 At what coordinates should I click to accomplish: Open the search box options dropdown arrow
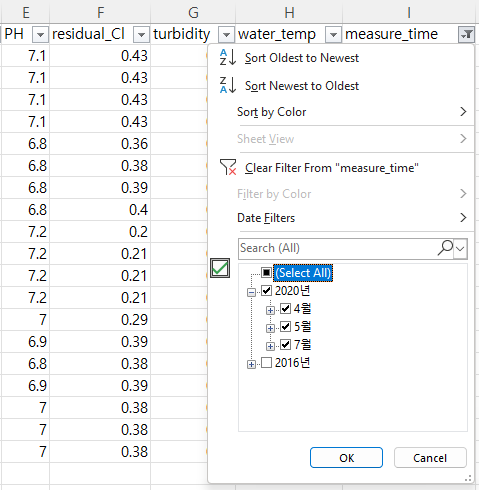[x=460, y=248]
